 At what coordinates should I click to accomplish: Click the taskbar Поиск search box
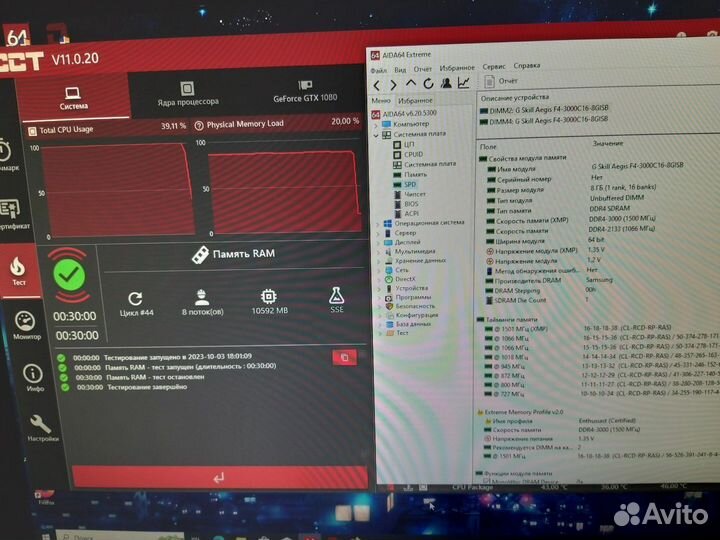coord(120,536)
